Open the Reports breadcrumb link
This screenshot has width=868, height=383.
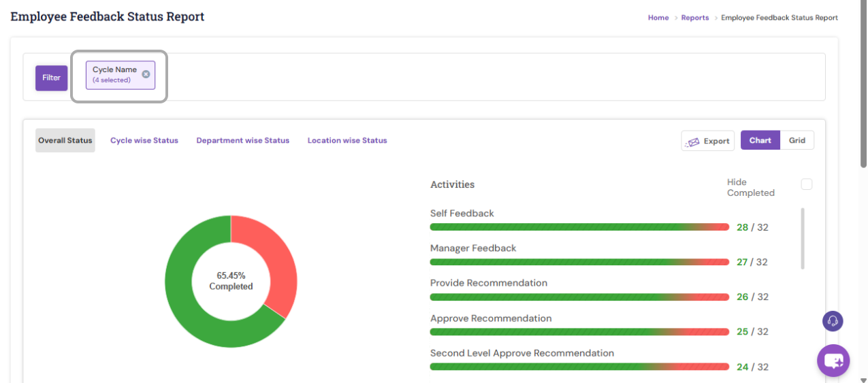[x=695, y=18]
